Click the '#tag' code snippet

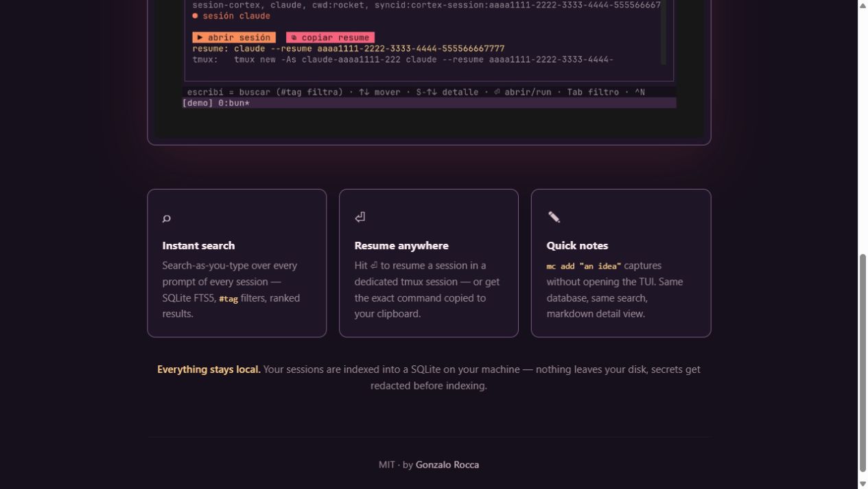[228, 299]
